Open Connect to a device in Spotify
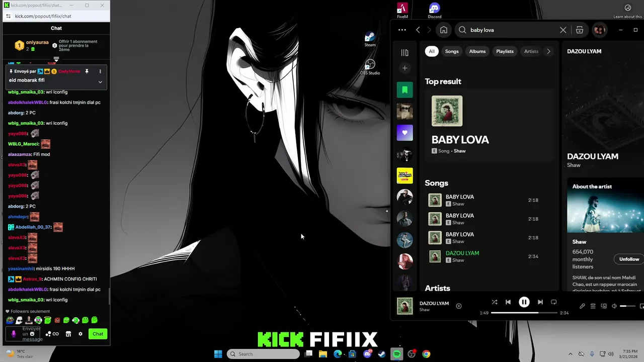 point(604,306)
